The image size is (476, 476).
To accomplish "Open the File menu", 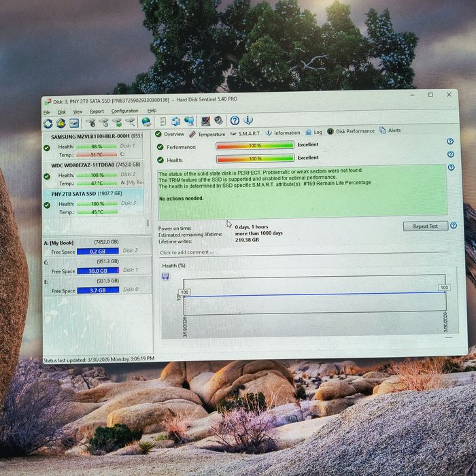I will pos(47,113).
